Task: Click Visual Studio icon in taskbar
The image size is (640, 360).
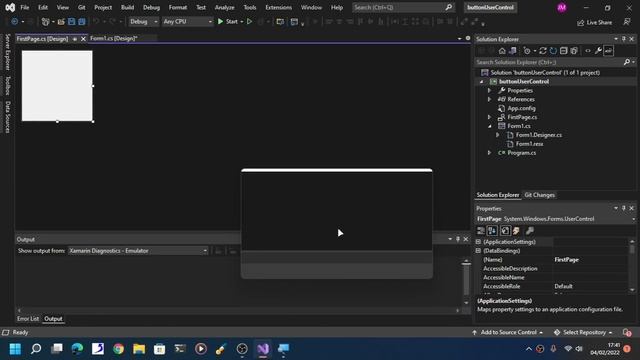Action: click(x=263, y=349)
